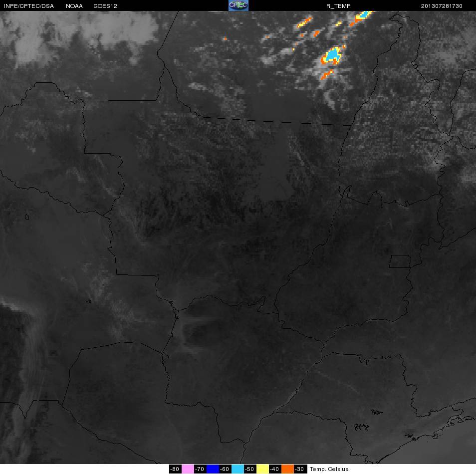Image resolution: width=476 pixels, height=474 pixels.
Task: Click the R_TEMP product label
Action: point(338,6)
